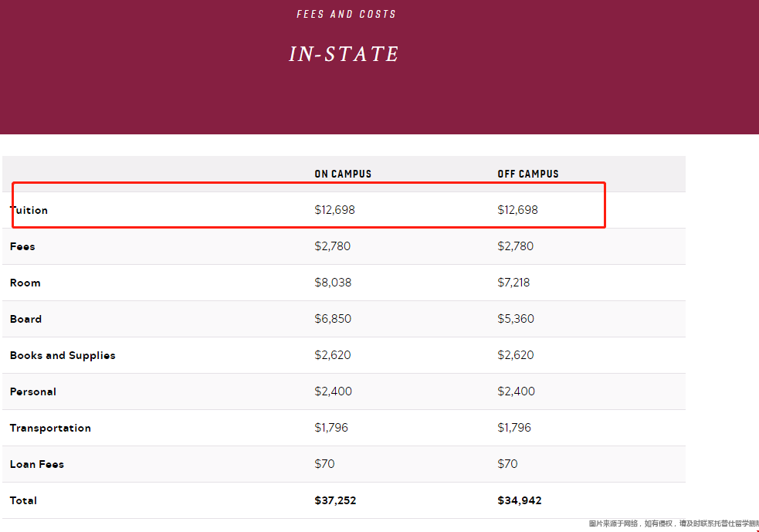The image size is (759, 532).
Task: Click the off-campus Board cost $5,360
Action: point(516,319)
